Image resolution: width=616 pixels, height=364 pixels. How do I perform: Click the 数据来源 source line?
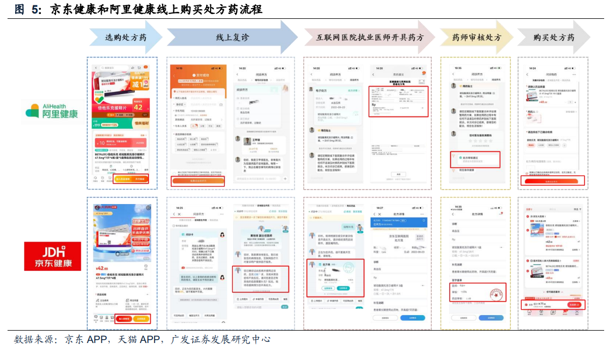[x=142, y=339]
